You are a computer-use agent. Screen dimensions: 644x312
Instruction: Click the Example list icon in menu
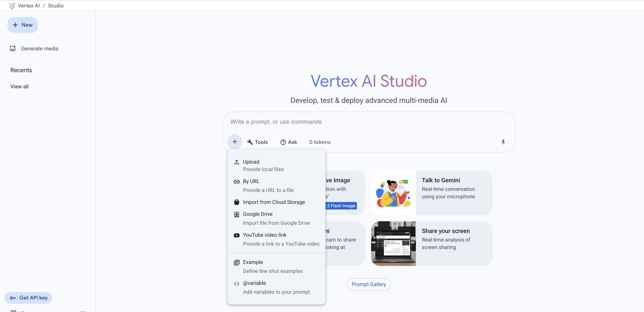click(x=237, y=262)
